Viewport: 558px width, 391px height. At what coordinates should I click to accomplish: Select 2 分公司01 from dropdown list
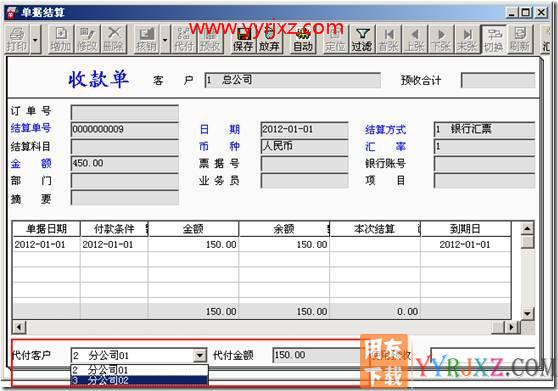(139, 370)
